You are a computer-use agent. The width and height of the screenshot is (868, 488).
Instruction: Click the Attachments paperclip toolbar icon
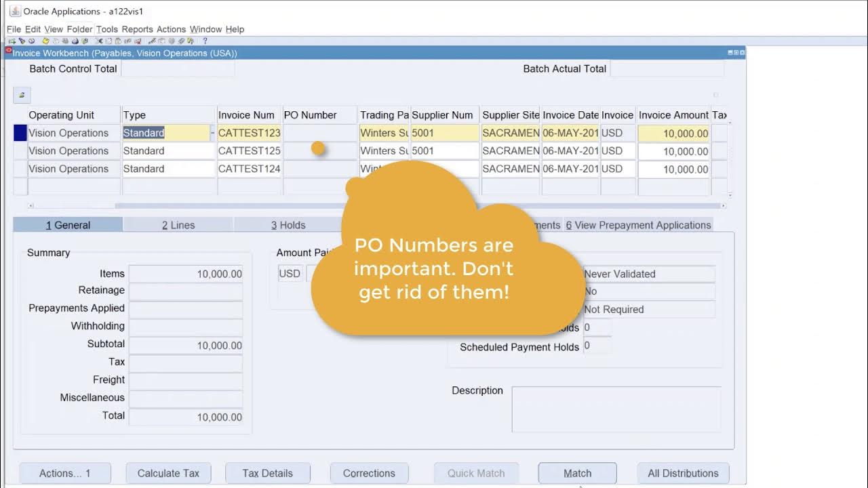point(181,41)
